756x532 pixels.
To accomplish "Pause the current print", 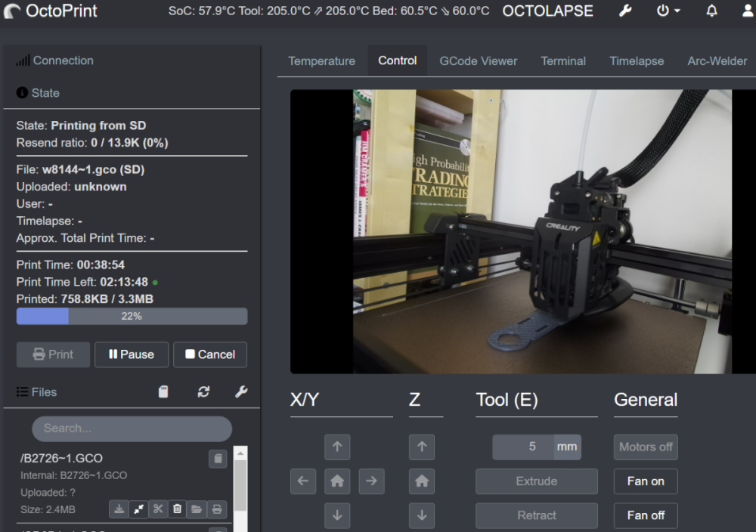I will [132, 354].
